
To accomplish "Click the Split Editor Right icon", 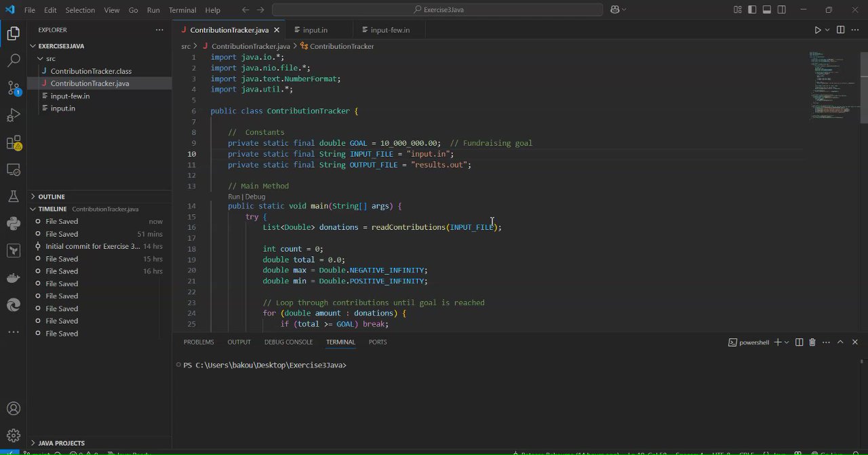I will pyautogui.click(x=840, y=30).
